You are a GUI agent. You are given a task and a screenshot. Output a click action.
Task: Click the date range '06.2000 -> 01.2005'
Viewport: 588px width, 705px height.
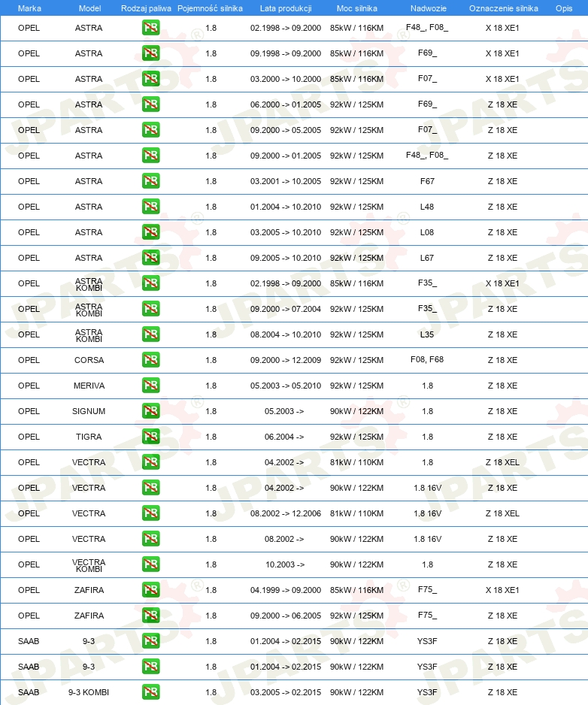click(x=286, y=104)
